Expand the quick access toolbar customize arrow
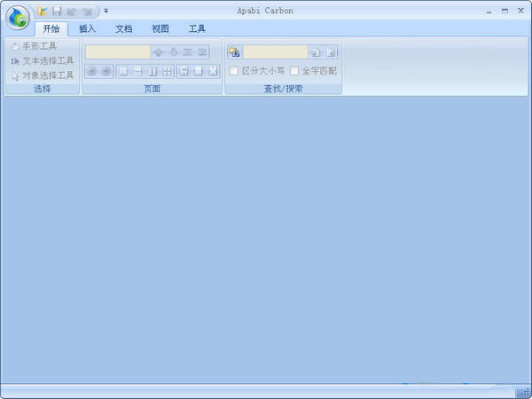 coord(106,11)
